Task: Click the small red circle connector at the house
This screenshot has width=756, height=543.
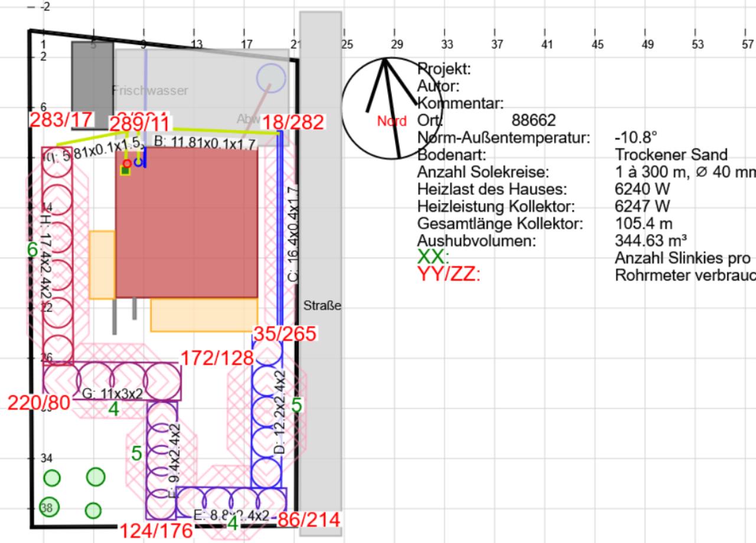Action: (127, 162)
